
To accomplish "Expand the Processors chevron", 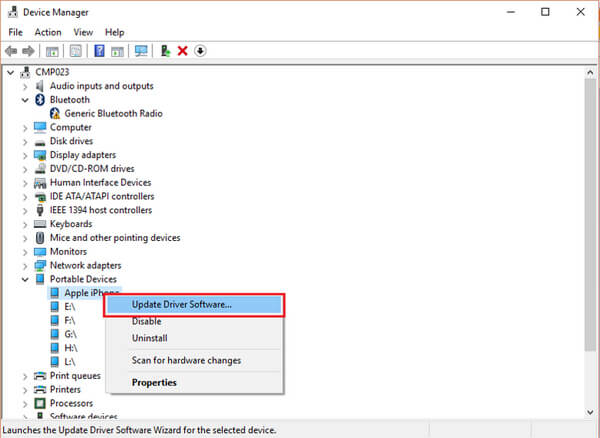I will tap(25, 404).
